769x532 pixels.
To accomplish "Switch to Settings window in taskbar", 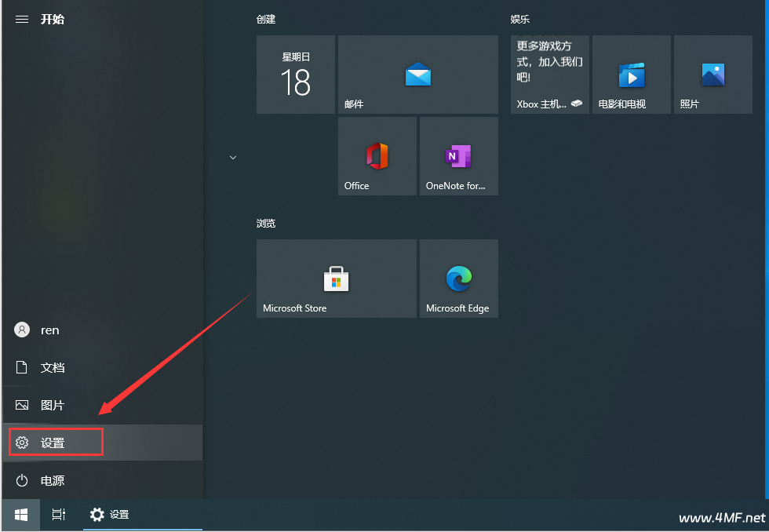I will coord(110,515).
